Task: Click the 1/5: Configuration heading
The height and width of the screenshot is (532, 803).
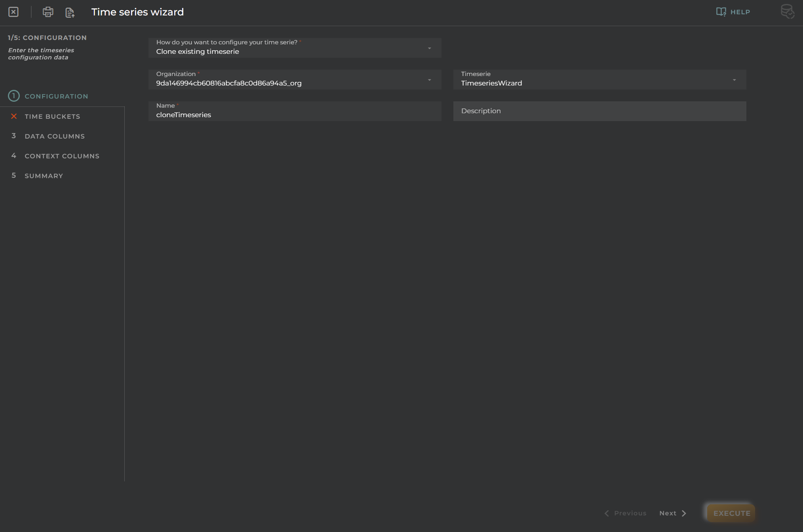Action: click(x=47, y=38)
